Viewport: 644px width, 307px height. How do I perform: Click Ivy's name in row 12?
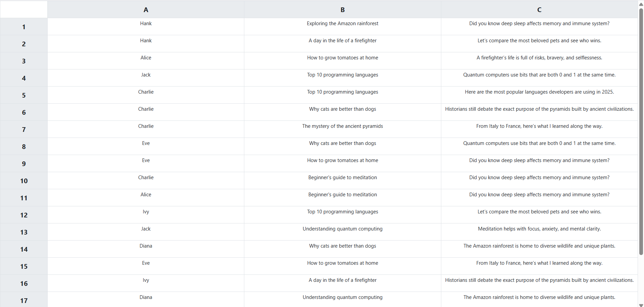[x=146, y=212]
